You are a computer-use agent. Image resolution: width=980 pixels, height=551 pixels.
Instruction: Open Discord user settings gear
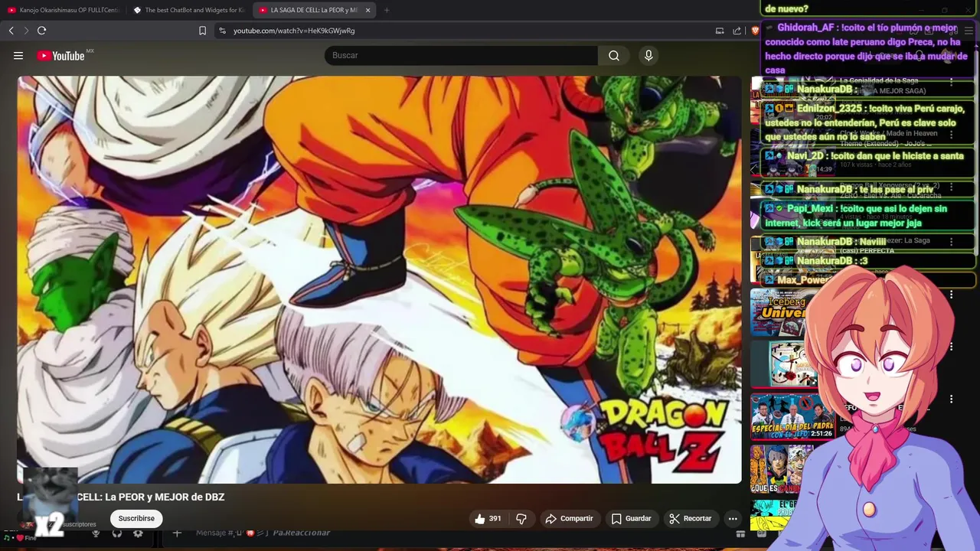pos(138,533)
